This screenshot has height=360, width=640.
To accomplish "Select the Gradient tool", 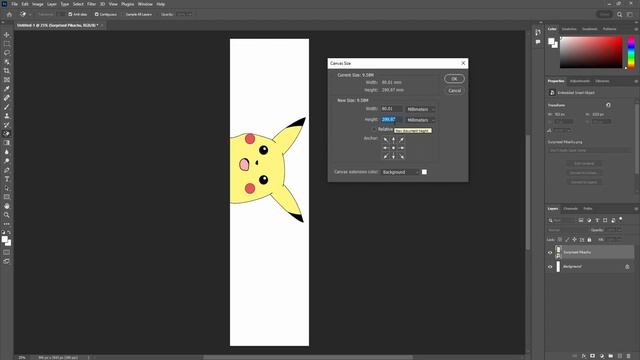I will tap(7, 142).
